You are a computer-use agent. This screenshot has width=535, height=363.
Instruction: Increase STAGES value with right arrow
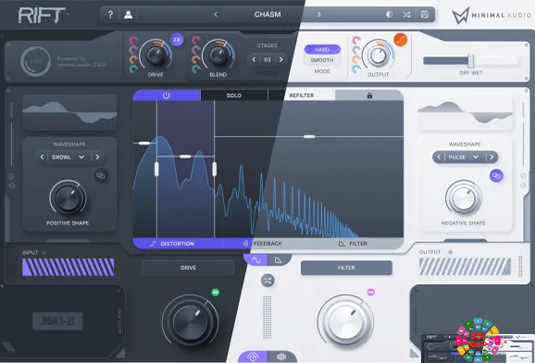point(281,60)
